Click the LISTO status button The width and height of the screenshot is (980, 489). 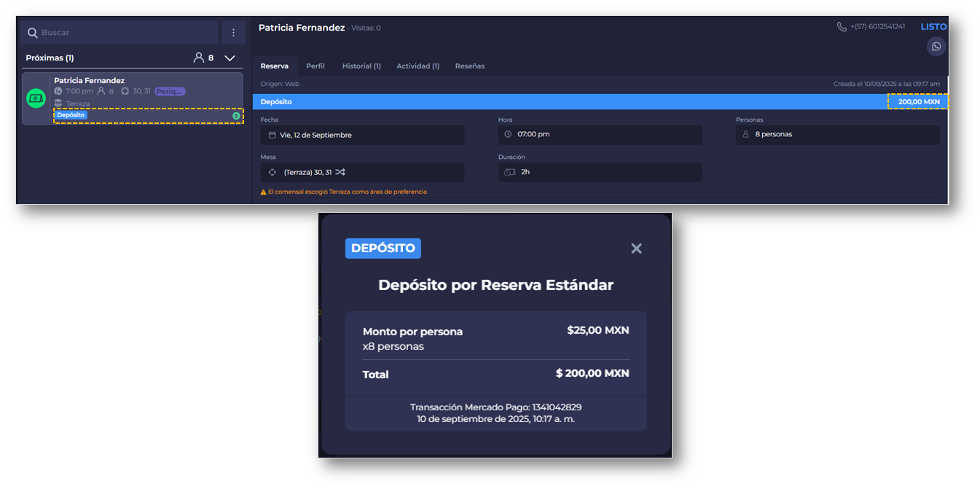pyautogui.click(x=933, y=27)
